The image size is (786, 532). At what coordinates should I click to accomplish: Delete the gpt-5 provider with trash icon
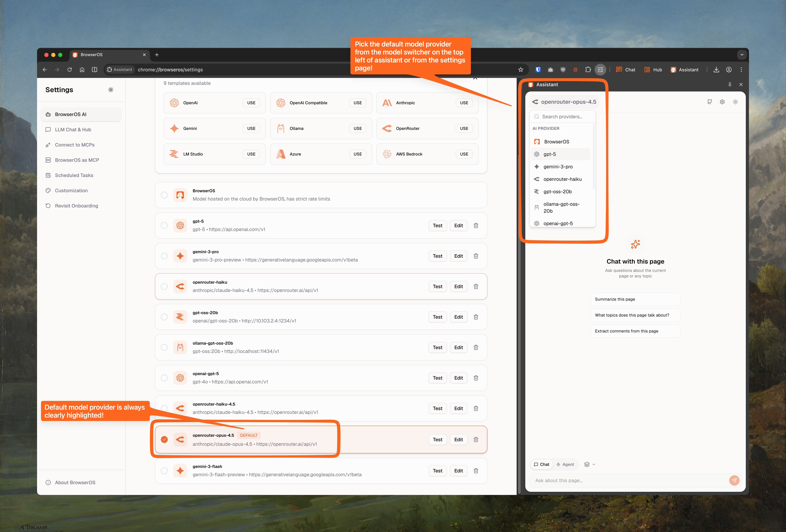pyautogui.click(x=476, y=226)
